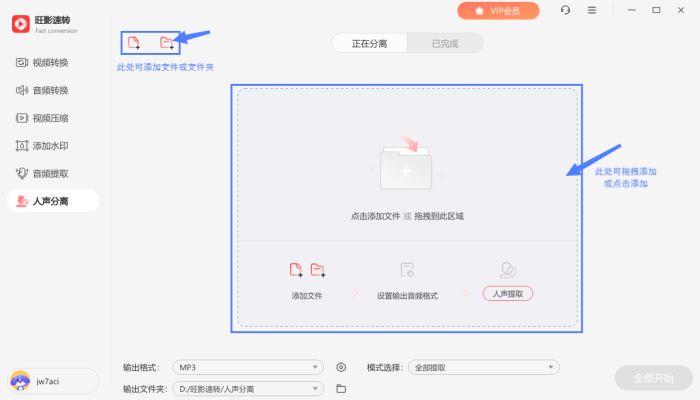700x400 pixels.
Task: Click the add folder icon at top left
Action: click(167, 43)
